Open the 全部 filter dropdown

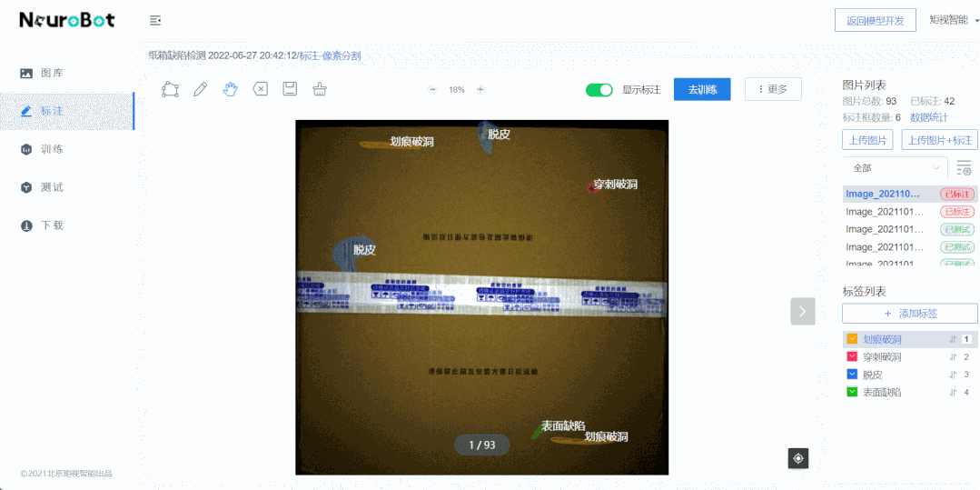[x=895, y=168]
